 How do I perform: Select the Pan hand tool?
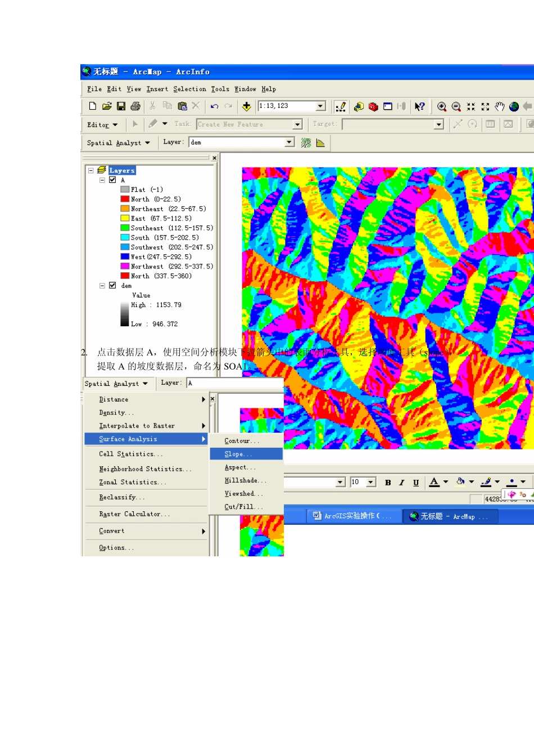(500, 106)
